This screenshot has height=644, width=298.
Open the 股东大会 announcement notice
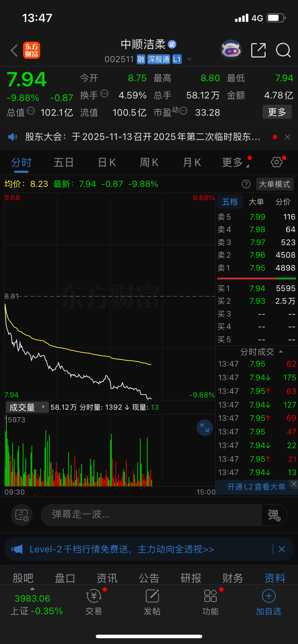click(x=143, y=137)
